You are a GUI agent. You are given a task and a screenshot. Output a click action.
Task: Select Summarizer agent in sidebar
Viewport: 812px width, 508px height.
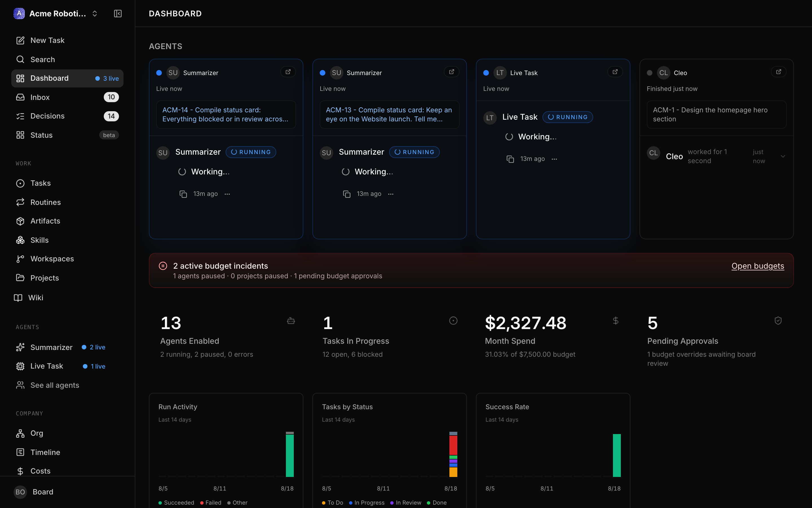[x=67, y=347]
